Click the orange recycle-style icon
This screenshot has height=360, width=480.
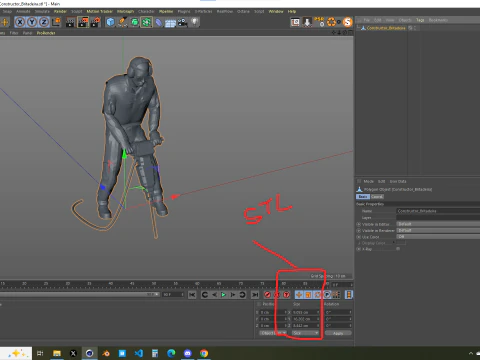pos(331,22)
